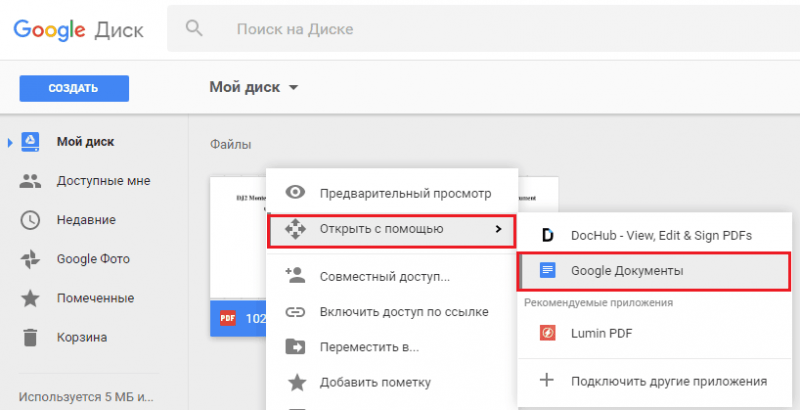The image size is (800, 410).
Task: Open with DocHub - View, Edit & Sign PDFs
Action: click(x=655, y=236)
